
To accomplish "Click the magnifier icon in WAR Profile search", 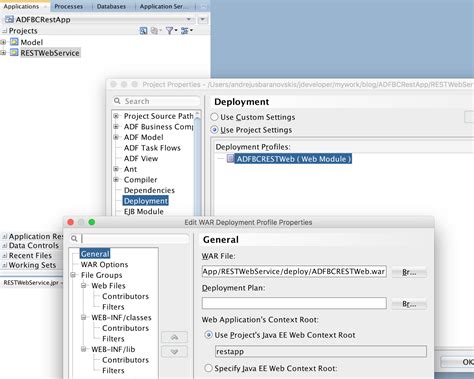I will (74, 238).
